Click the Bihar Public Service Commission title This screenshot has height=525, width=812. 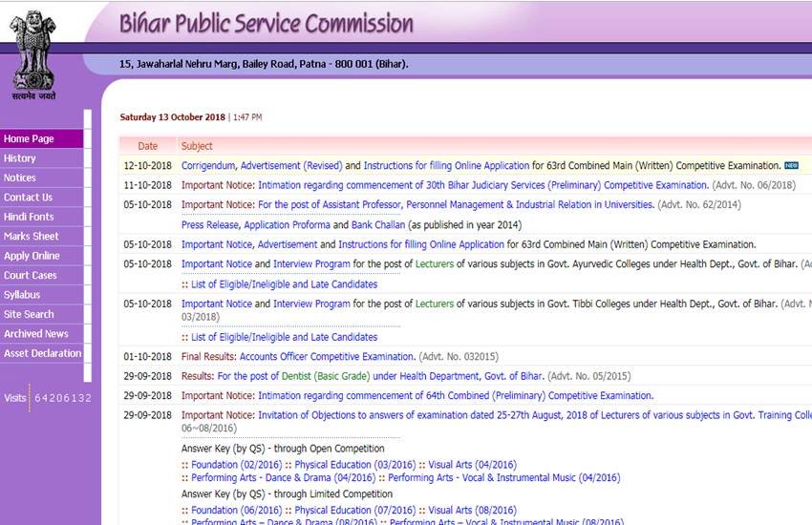[x=267, y=24]
